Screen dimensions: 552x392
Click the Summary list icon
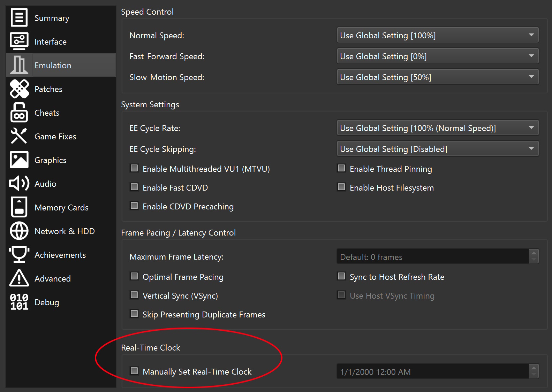pyautogui.click(x=19, y=18)
